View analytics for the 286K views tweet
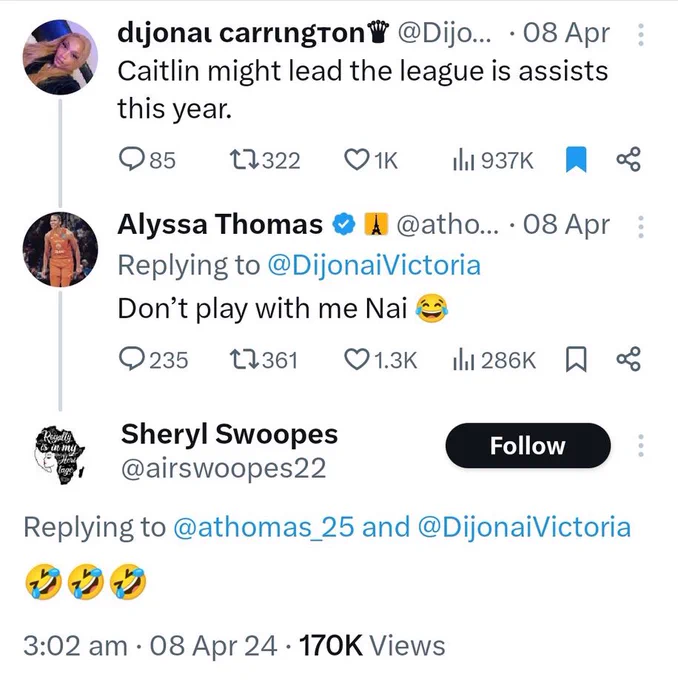Screen dimensions: 678x680 (494, 360)
